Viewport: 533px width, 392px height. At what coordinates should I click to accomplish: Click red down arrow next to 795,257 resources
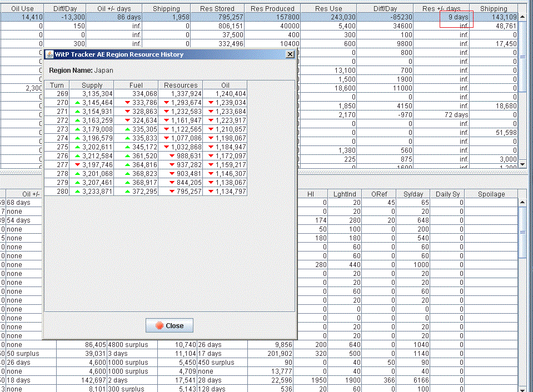[x=172, y=191]
